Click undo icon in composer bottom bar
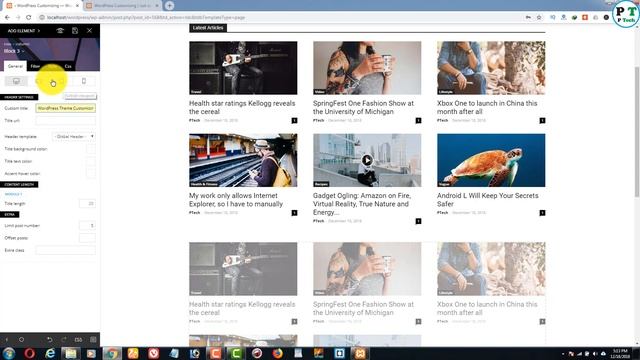Image resolution: width=640 pixels, height=360 pixels. point(49,340)
